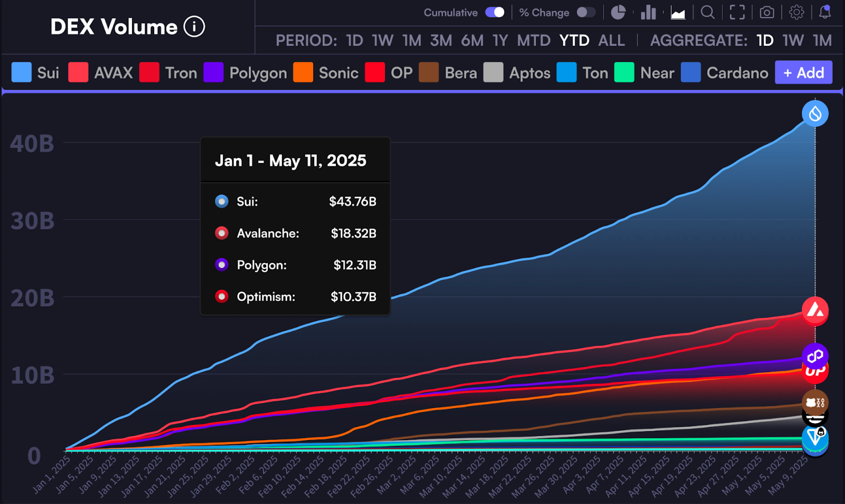Open chart settings gear icon
845x504 pixels.
click(x=796, y=13)
